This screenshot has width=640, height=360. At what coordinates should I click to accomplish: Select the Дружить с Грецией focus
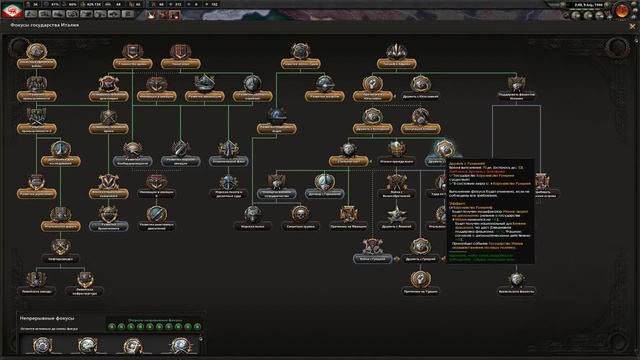point(420,252)
